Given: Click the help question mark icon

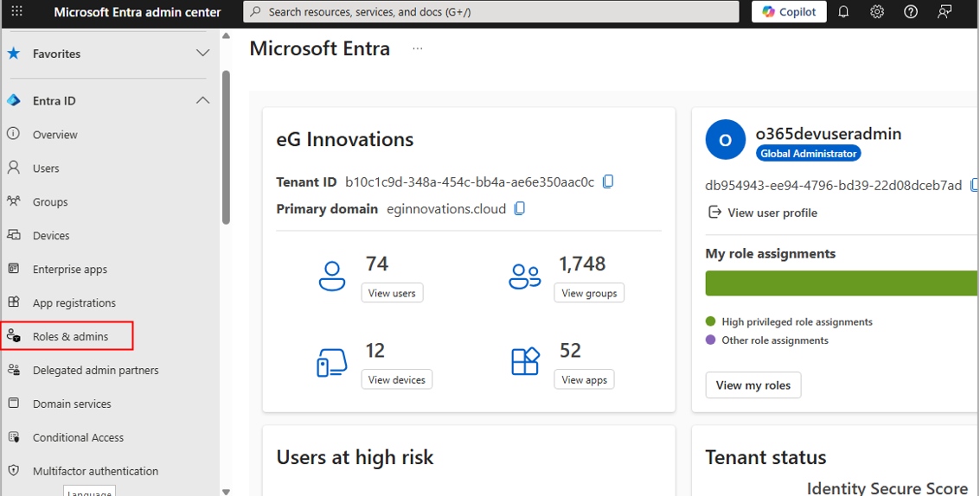Looking at the screenshot, I should pyautogui.click(x=911, y=12).
